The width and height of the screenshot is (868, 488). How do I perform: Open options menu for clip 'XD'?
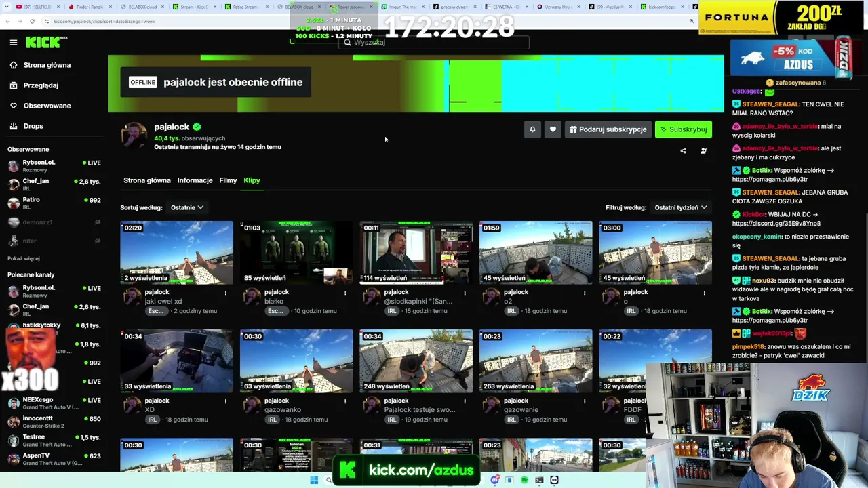(226, 401)
